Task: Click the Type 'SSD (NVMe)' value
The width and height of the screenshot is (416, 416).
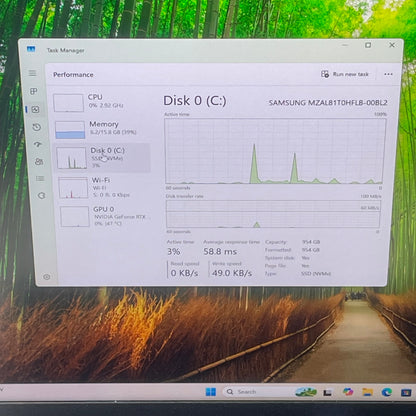Action: tap(316, 273)
